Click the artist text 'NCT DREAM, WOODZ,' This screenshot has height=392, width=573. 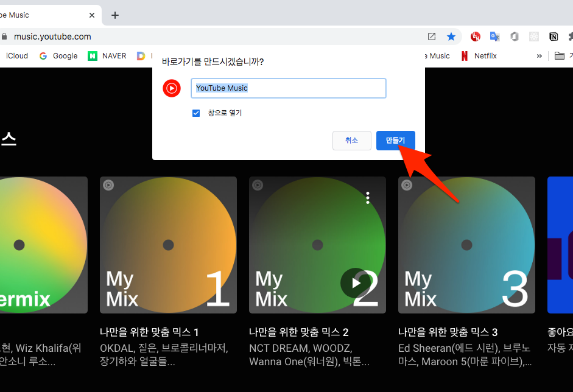(x=301, y=348)
